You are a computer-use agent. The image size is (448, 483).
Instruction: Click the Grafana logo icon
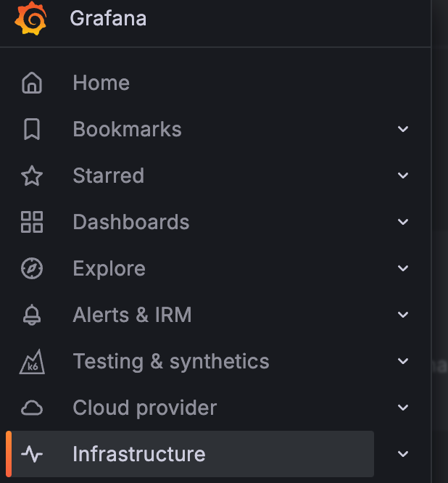31,18
